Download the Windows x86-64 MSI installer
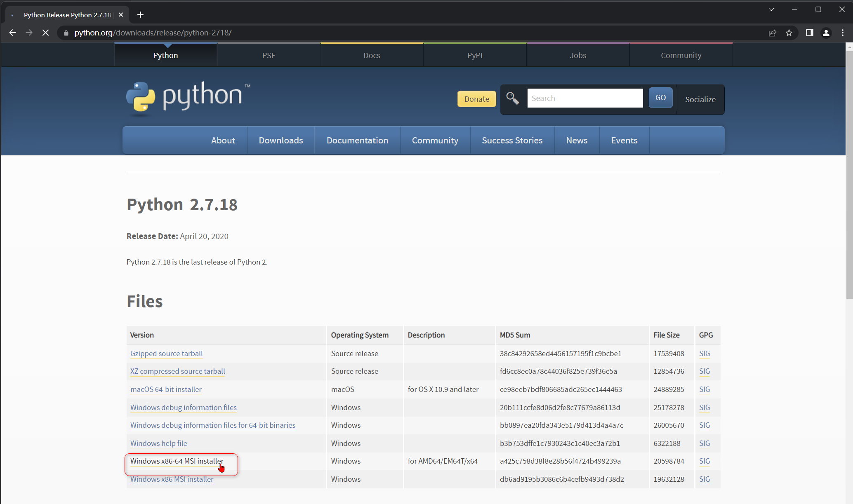This screenshot has height=504, width=853. pyautogui.click(x=177, y=461)
